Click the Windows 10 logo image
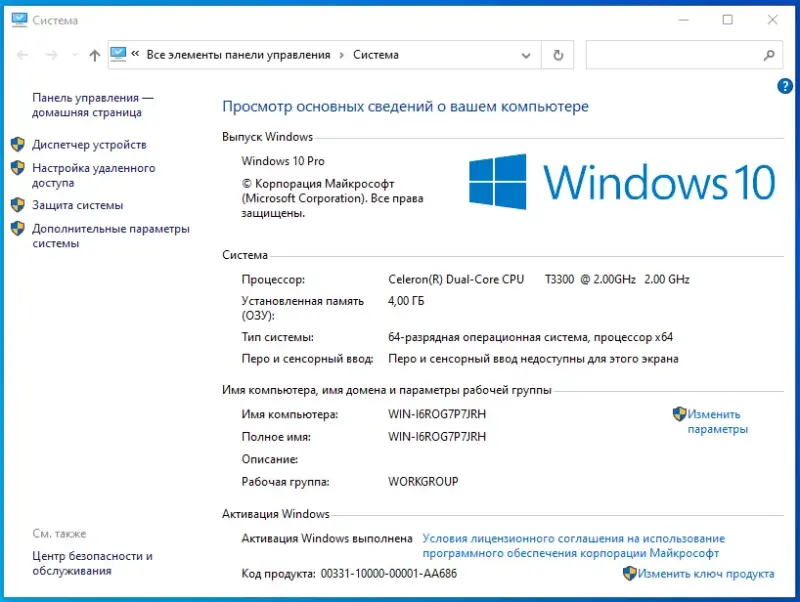 [x=622, y=182]
